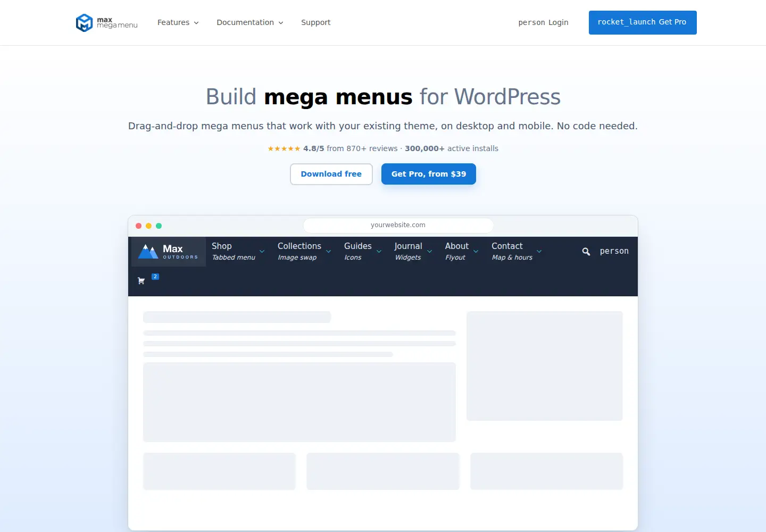Select the Collections menu item

299,251
